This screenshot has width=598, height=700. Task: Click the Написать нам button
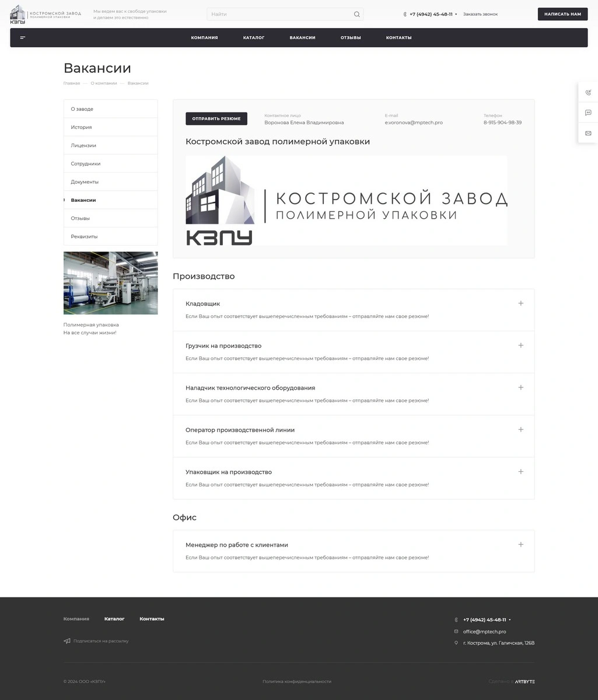coord(562,14)
